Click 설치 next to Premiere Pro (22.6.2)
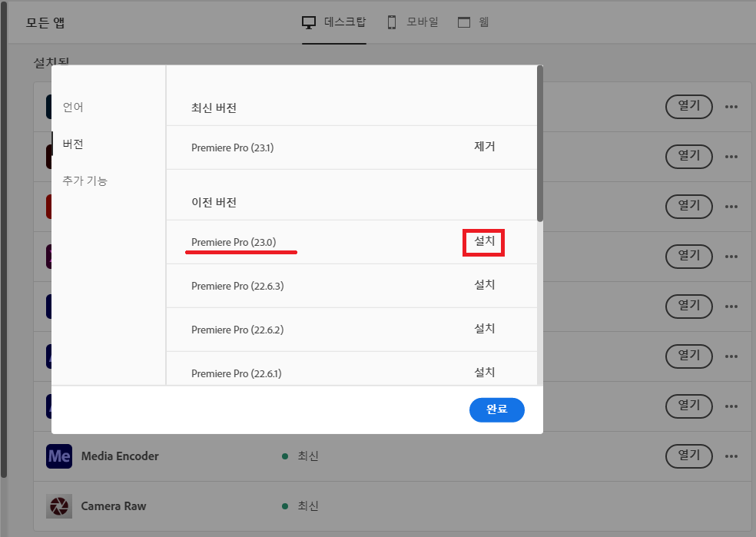Viewport: 756px width, 537px height. [485, 329]
